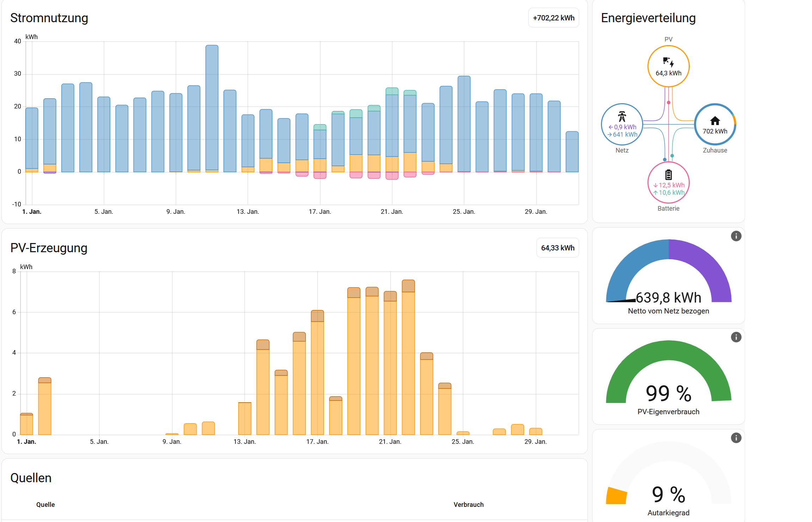
Task: Click the 639,8 kWh gauge value
Action: point(668,298)
